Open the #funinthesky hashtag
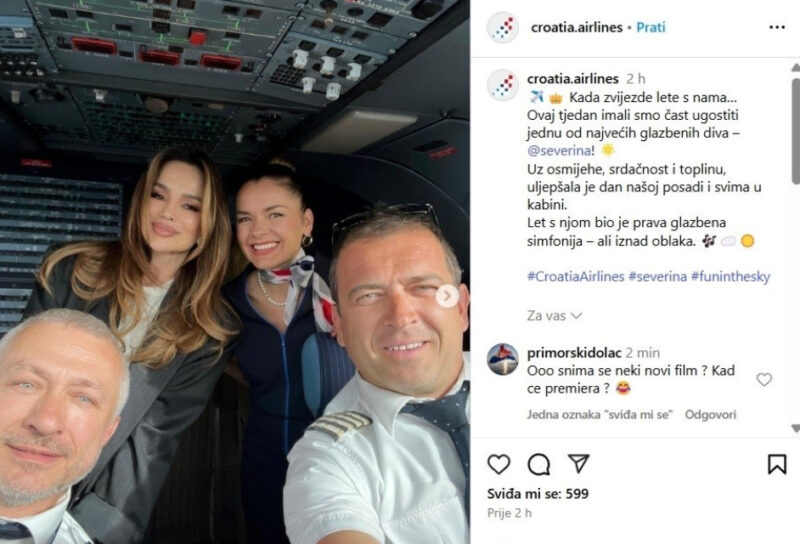This screenshot has width=800, height=544. coord(731,277)
